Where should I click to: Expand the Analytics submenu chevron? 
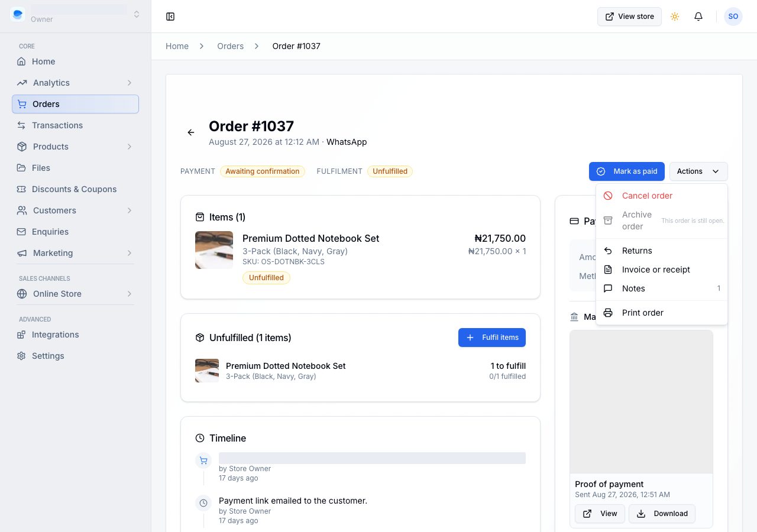tap(130, 83)
